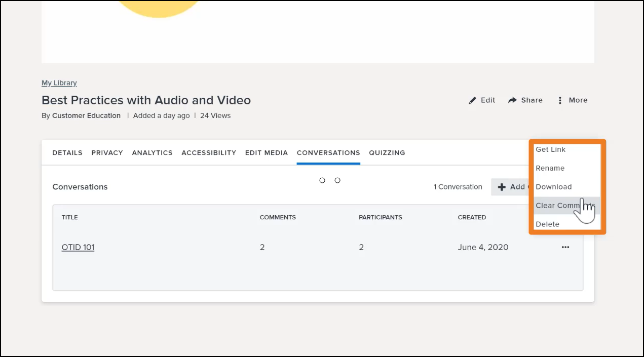
Task: Click the Customer Education author name
Action: pyautogui.click(x=86, y=115)
